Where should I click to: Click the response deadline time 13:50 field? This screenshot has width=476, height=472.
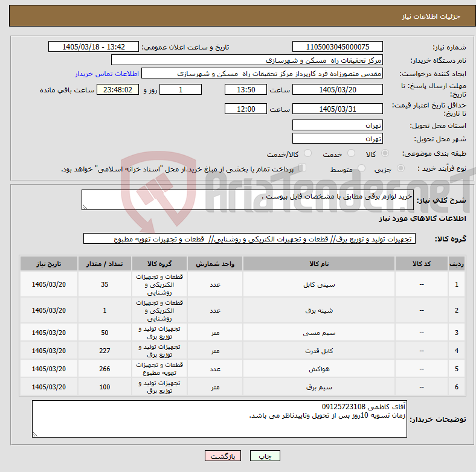pyautogui.click(x=246, y=89)
